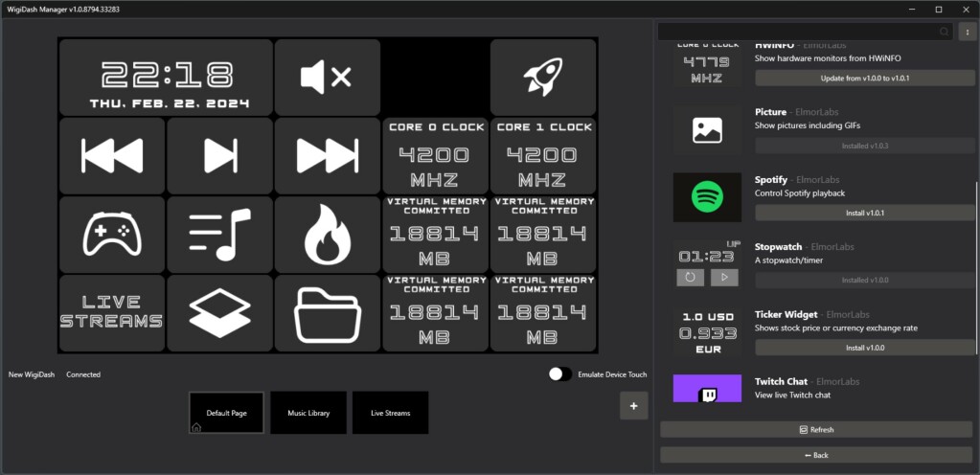Screen dimensions: 980x475
Task: Switch to the Music Library page
Action: [x=308, y=413]
